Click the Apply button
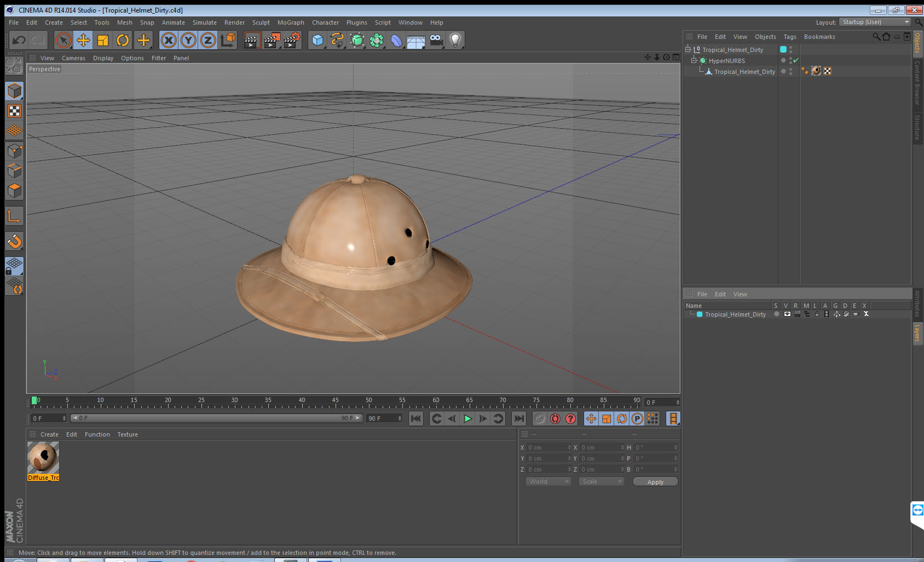This screenshot has width=924, height=562. pyautogui.click(x=655, y=481)
